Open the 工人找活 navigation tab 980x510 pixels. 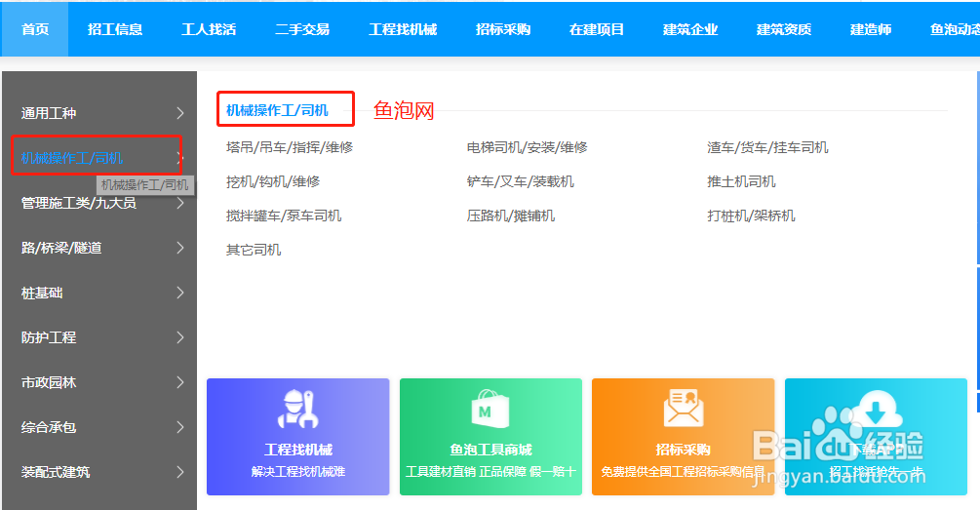click(x=209, y=29)
